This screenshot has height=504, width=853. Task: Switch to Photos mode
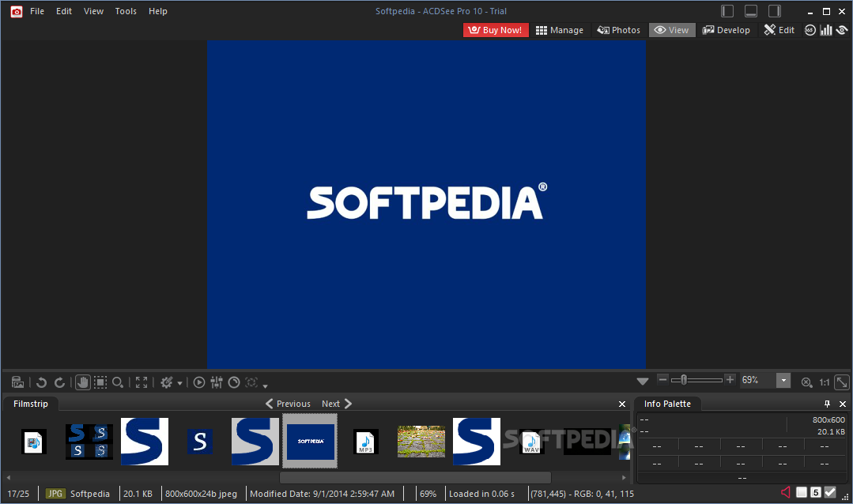click(618, 30)
